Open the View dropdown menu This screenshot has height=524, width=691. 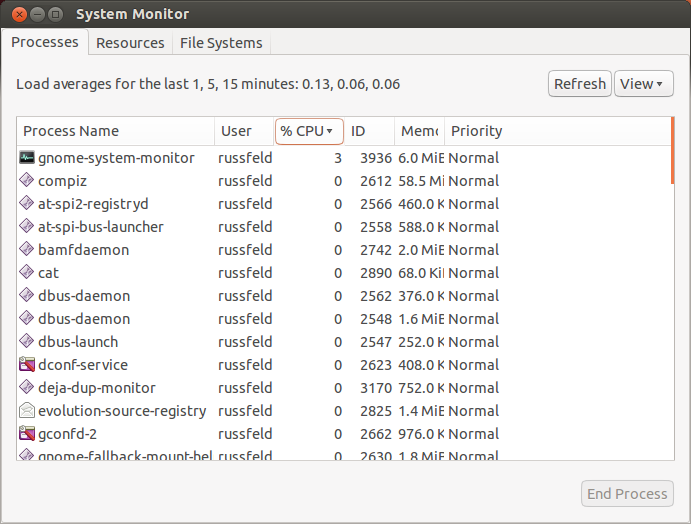tap(643, 84)
